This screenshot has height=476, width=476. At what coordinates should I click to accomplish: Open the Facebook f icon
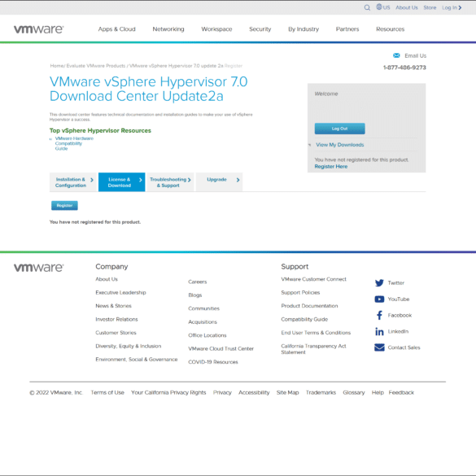[x=379, y=315]
